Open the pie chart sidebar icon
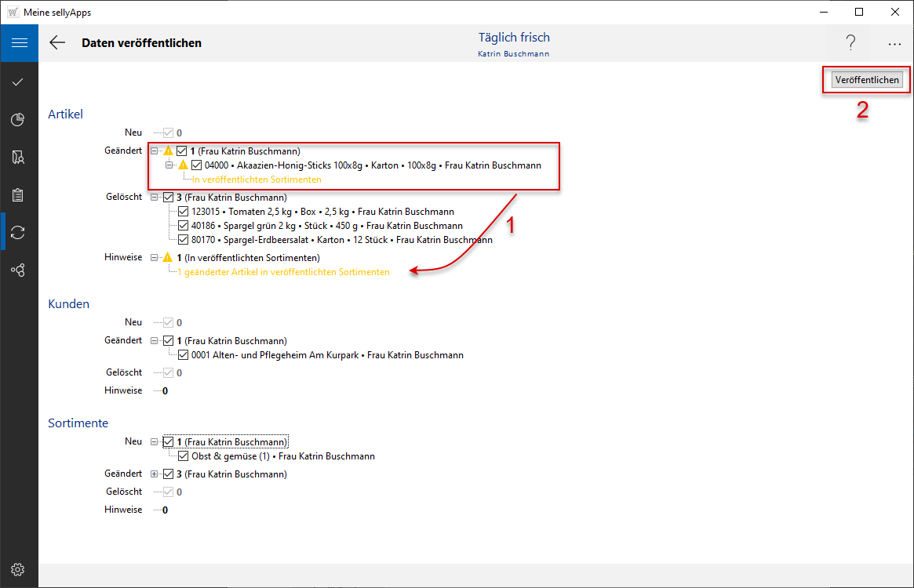Viewport: 914px width, 588px height. click(x=19, y=119)
